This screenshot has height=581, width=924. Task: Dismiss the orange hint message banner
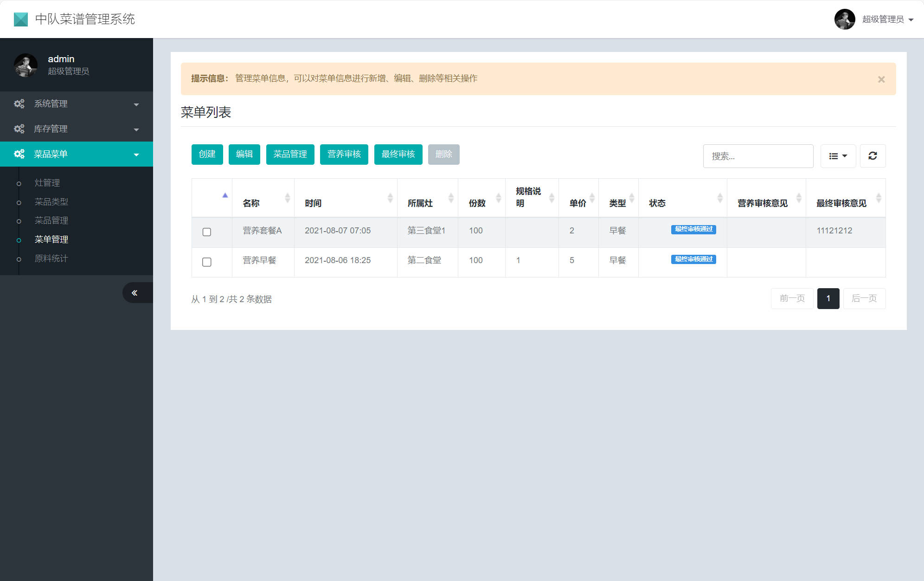[881, 79]
